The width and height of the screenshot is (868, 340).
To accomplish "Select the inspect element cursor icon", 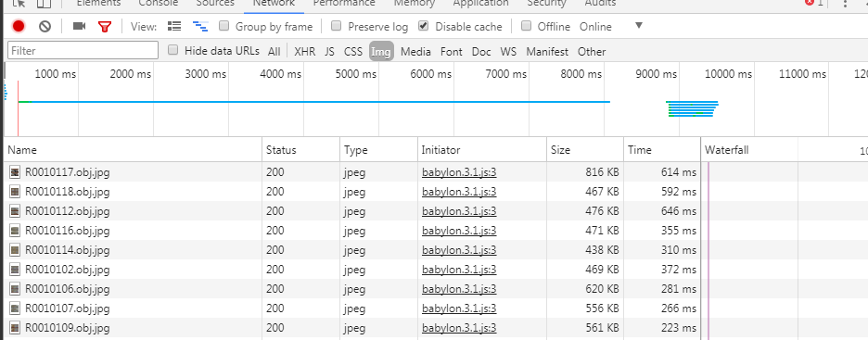I will point(19,4).
